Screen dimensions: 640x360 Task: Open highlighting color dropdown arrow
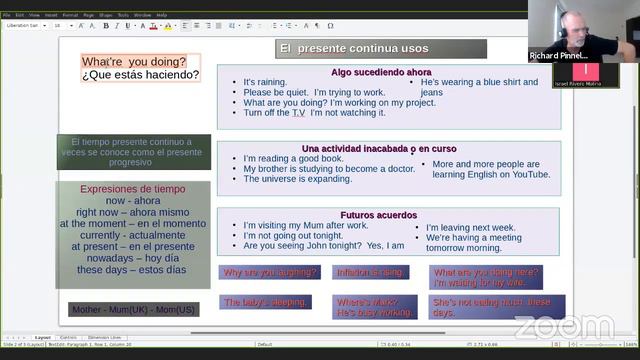(x=176, y=26)
